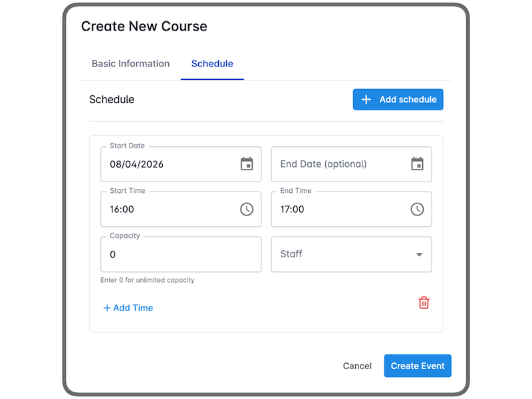Click the Create Event button
This screenshot has height=399, width=532.
[x=418, y=365]
